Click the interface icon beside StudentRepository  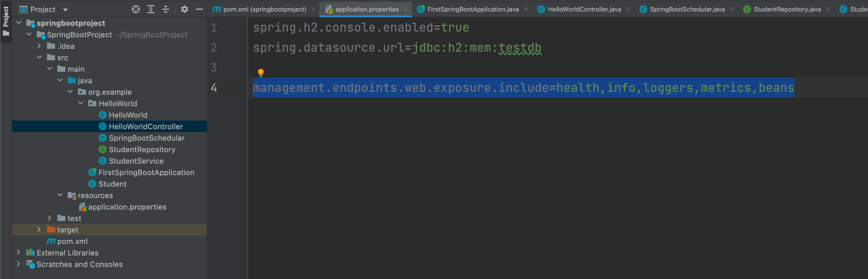(x=103, y=149)
